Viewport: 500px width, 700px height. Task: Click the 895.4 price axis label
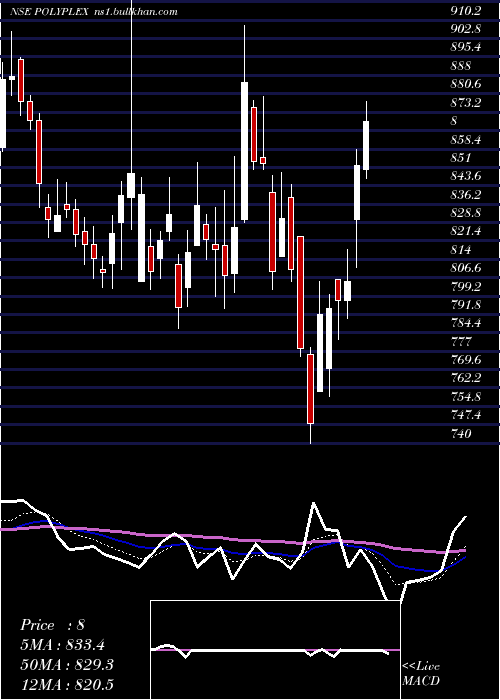pos(466,47)
